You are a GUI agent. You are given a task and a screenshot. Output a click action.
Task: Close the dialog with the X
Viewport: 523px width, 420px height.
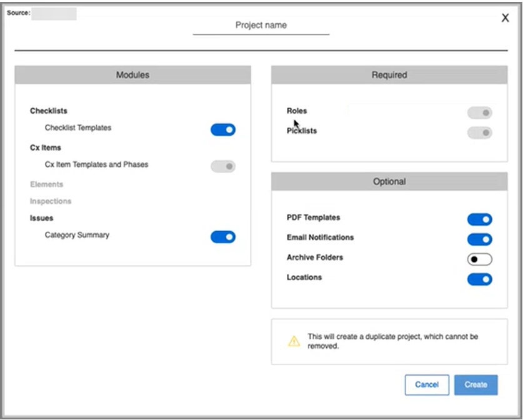click(x=505, y=18)
